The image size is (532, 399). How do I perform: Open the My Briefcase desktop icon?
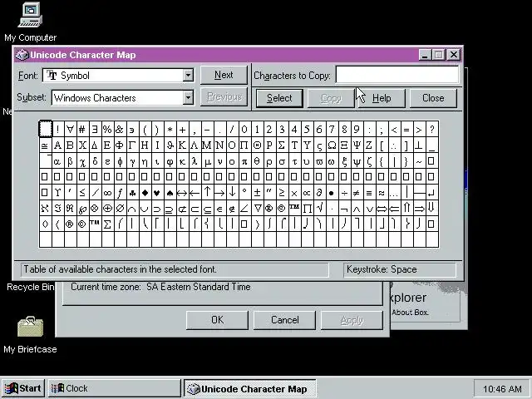click(x=30, y=335)
